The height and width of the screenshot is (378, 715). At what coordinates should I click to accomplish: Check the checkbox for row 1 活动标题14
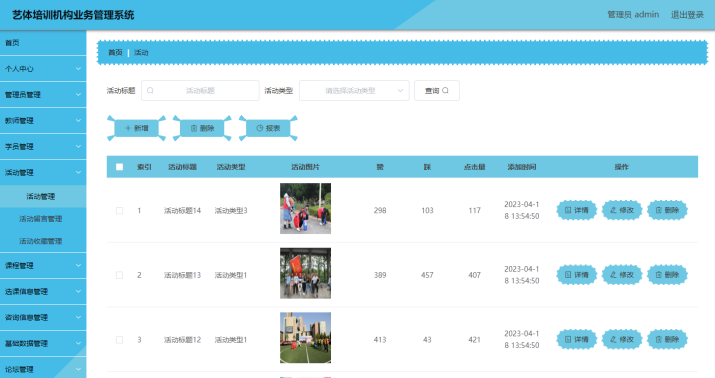pos(119,211)
